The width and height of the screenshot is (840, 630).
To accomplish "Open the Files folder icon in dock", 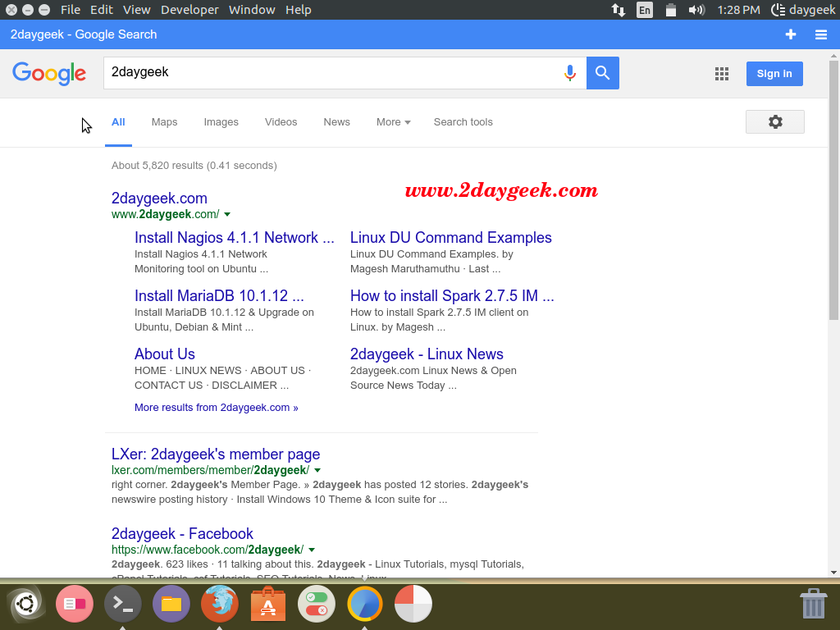I will 171,604.
